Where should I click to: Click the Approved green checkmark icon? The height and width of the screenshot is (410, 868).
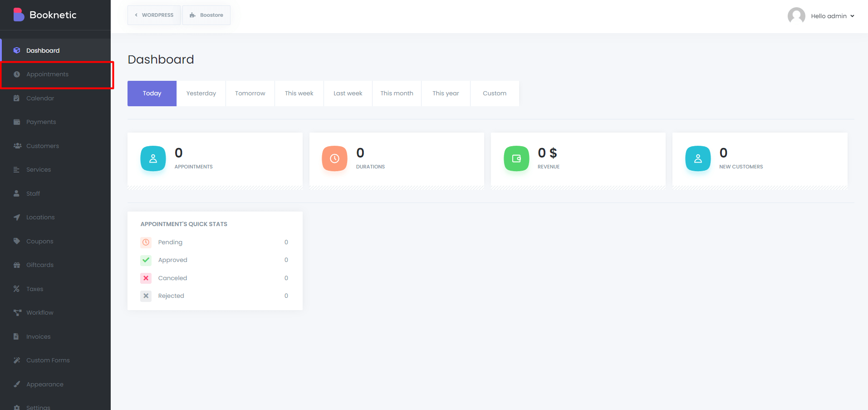tap(146, 260)
